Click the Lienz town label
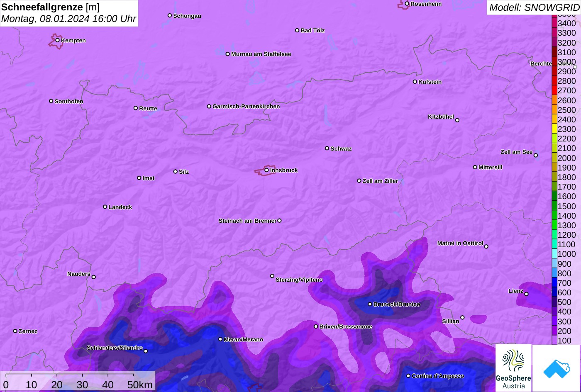The height and width of the screenshot is (392, 581). point(516,291)
